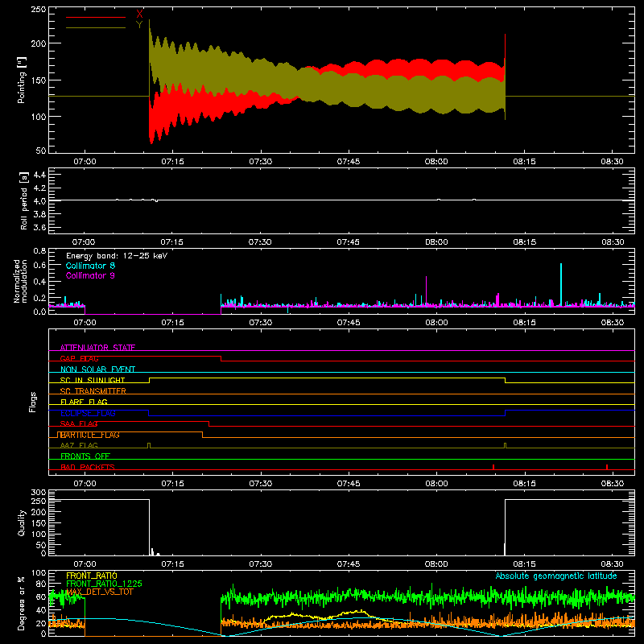Image resolution: width=644 pixels, height=644 pixels.
Task: Click the 08:15 tick label under flags plot
Action: [x=525, y=484]
